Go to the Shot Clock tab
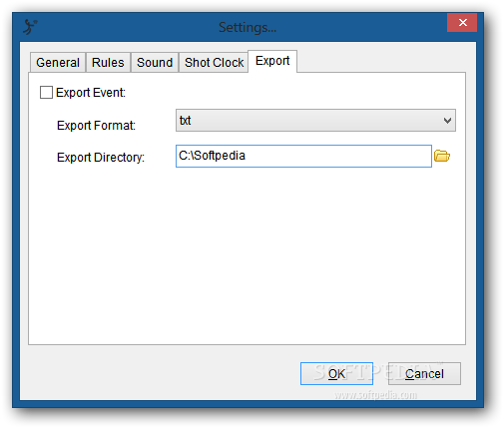504x428 pixels. pyautogui.click(x=214, y=62)
